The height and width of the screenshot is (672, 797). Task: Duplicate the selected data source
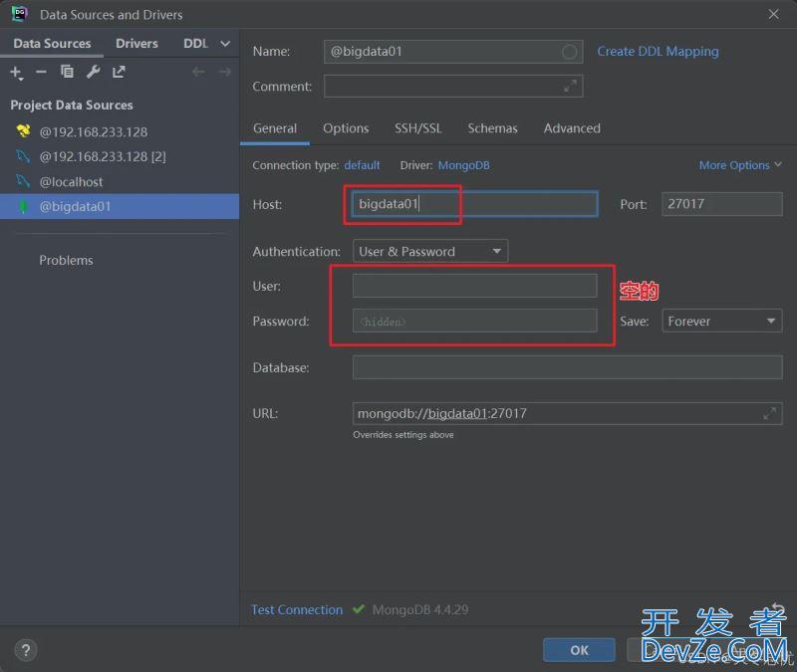[67, 72]
